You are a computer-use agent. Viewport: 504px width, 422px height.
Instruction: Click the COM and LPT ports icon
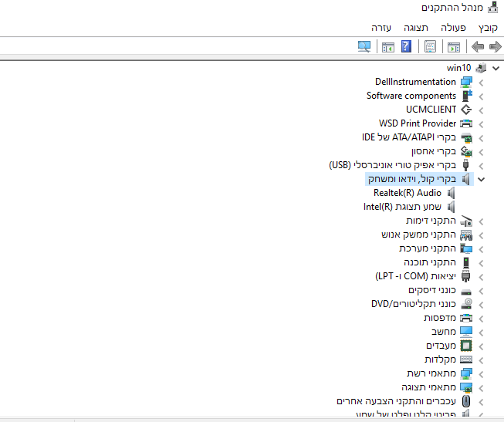tap(465, 276)
